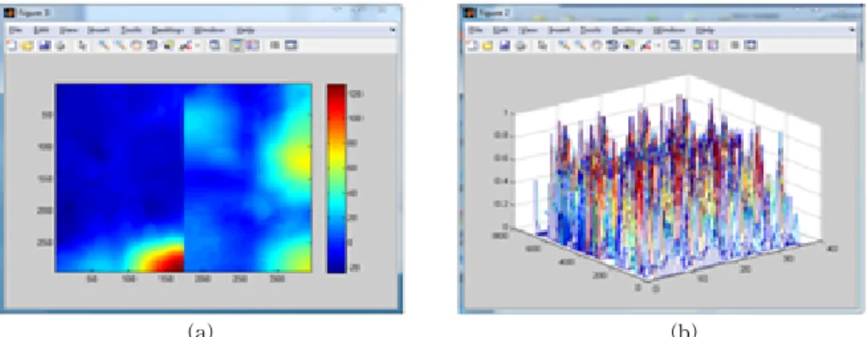Image resolution: width=868 pixels, height=337 pixels.
Task: Click dock arrow in heatmap window menu bar
Action: pyautogui.click(x=393, y=30)
